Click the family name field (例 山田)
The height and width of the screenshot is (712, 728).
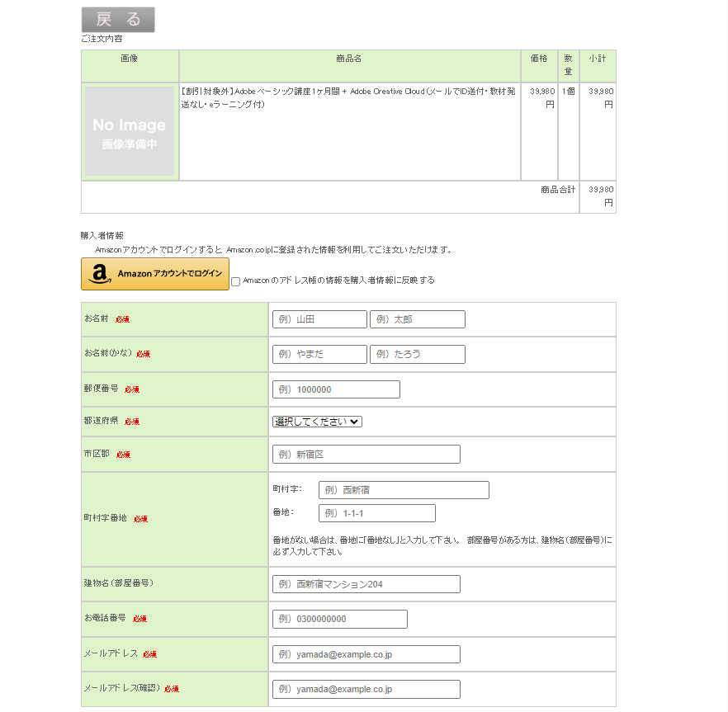click(319, 319)
